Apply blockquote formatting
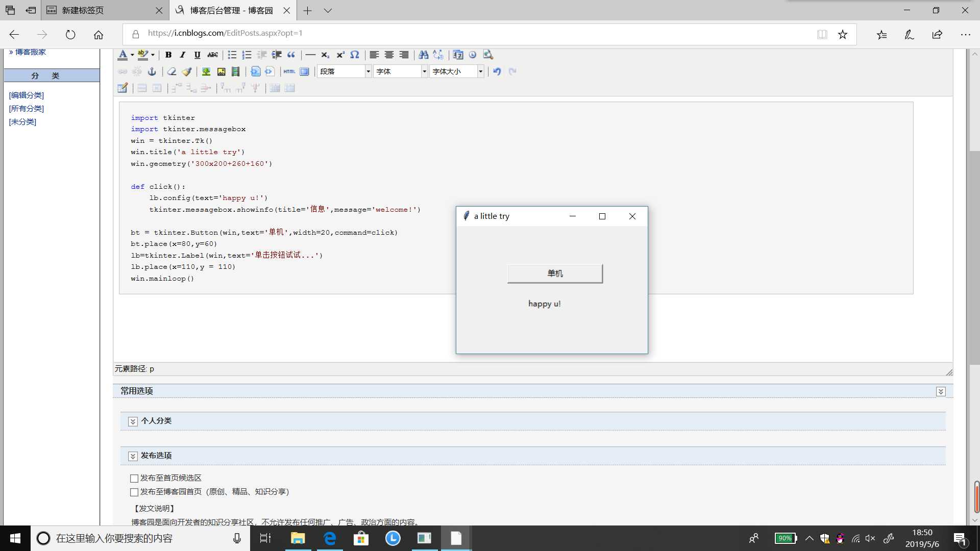Screen dimensions: 980x551 point(291,55)
